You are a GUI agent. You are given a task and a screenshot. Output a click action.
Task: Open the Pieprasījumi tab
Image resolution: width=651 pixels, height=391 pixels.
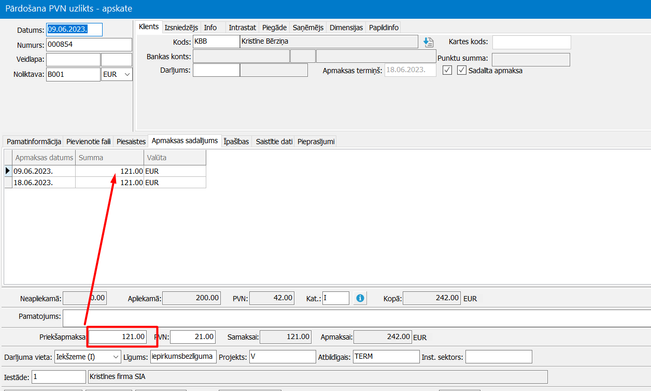pyautogui.click(x=316, y=142)
